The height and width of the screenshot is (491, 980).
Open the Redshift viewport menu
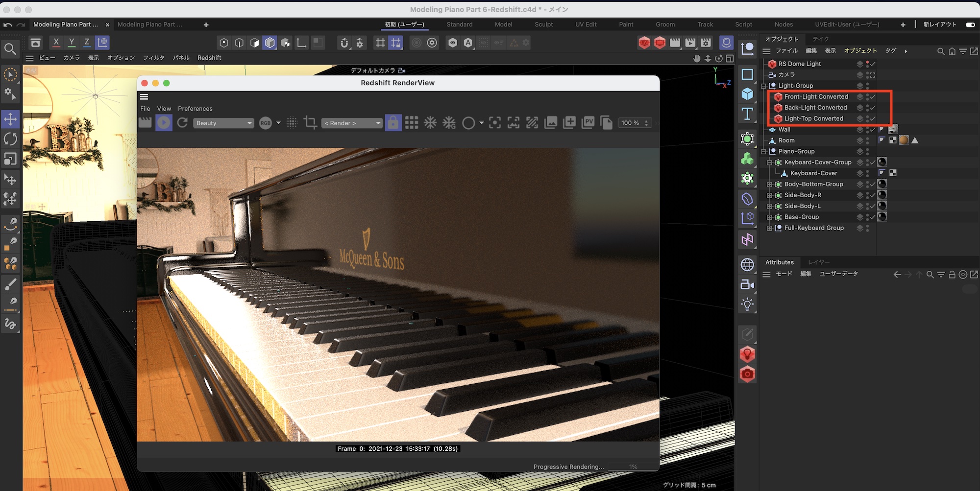point(209,58)
